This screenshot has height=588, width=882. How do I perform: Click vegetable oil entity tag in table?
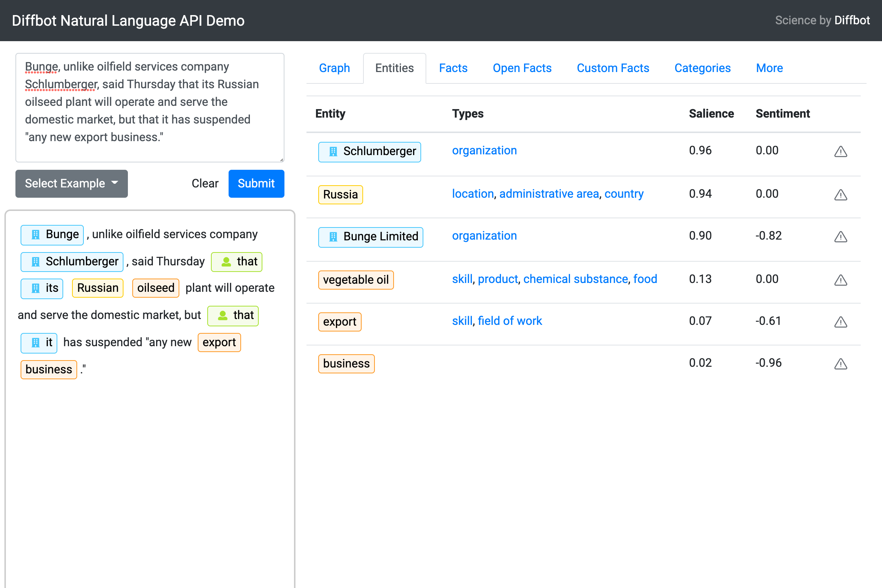pos(356,280)
